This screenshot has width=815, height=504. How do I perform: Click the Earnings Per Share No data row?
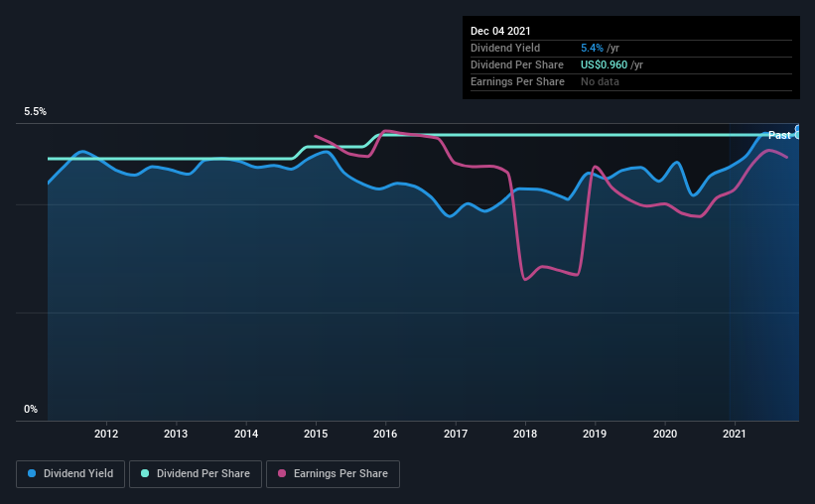tap(600, 81)
